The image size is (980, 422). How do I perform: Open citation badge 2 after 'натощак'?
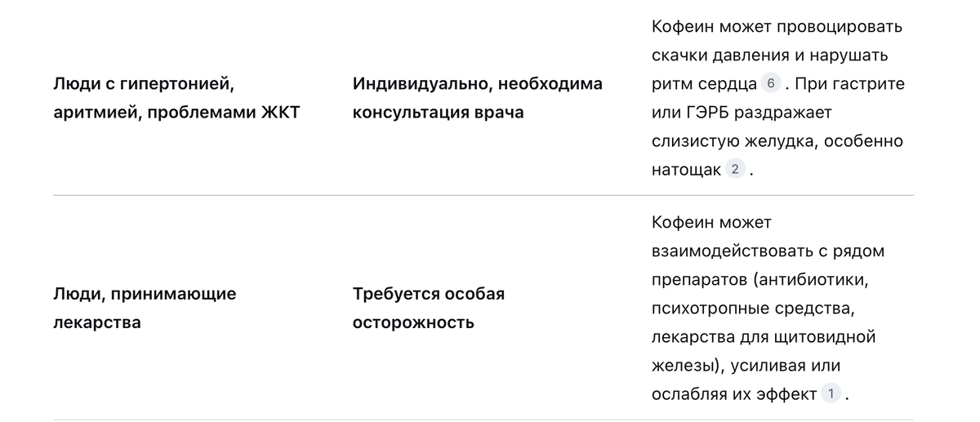pyautogui.click(x=735, y=170)
